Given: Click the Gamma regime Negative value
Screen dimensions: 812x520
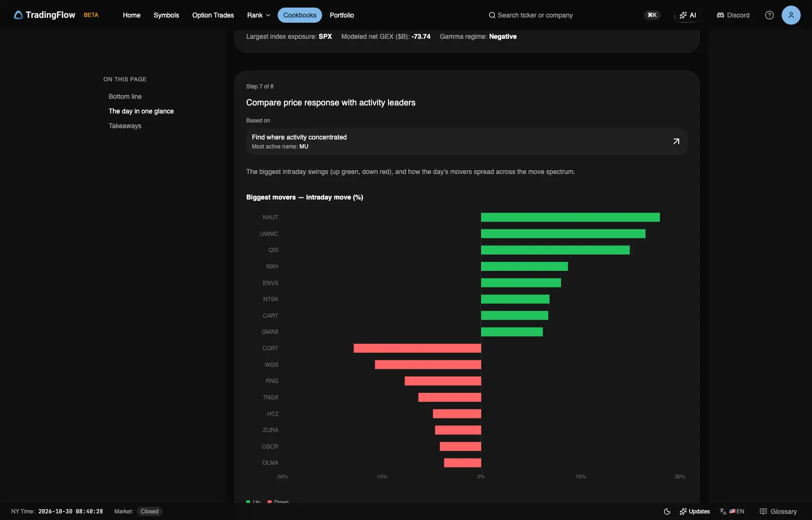Looking at the screenshot, I should [503, 36].
